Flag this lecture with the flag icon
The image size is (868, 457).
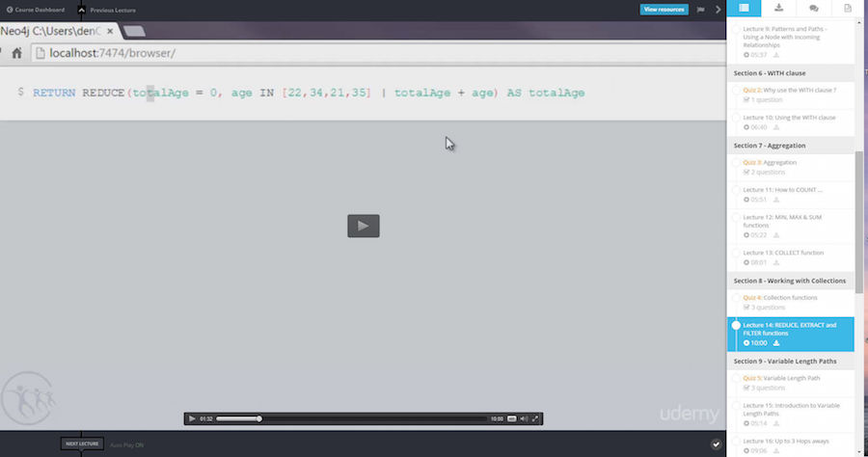[x=701, y=10]
